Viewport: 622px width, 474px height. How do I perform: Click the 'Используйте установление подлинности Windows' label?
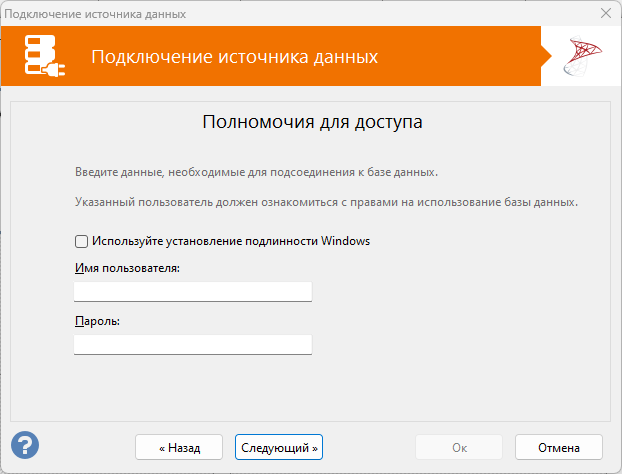click(x=230, y=241)
